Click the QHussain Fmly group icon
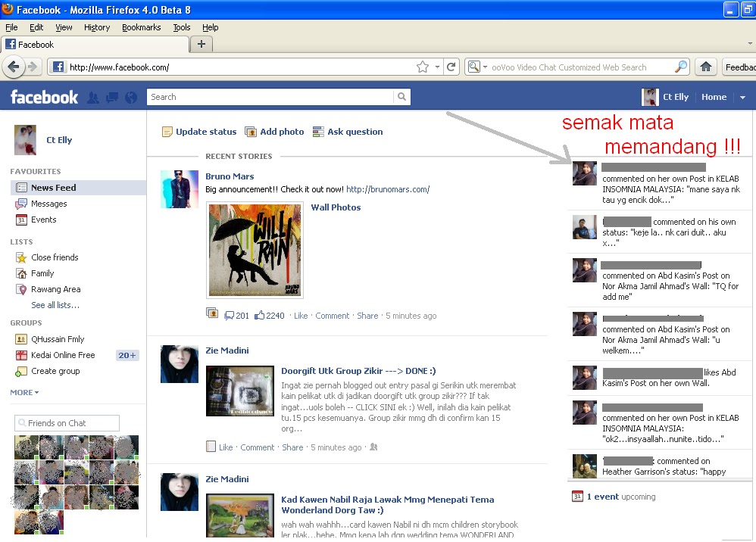Screen dimensions: 756x542 point(21,339)
